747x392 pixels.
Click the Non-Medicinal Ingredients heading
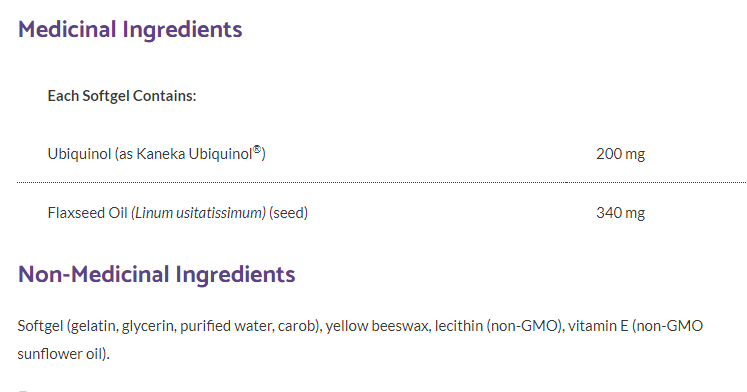point(157,274)
